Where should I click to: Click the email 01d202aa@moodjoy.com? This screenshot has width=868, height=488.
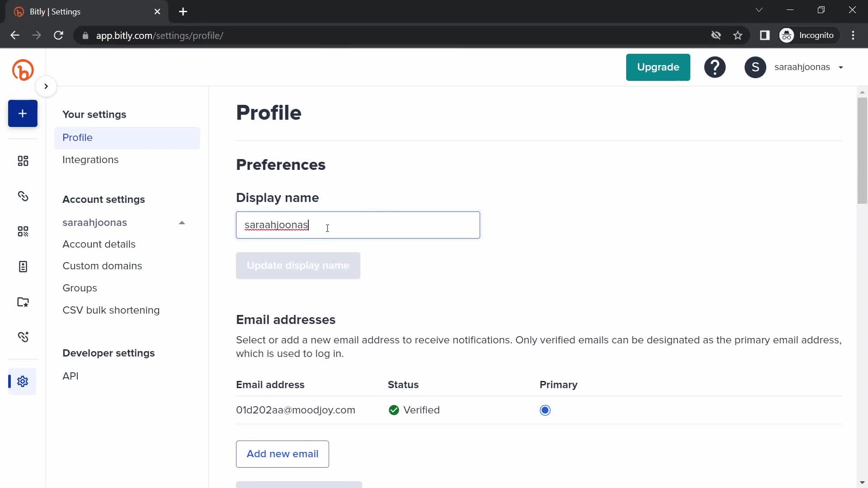click(x=296, y=410)
